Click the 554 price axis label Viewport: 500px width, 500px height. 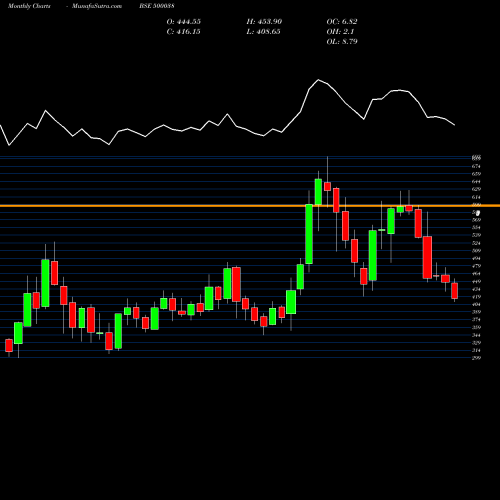476,228
